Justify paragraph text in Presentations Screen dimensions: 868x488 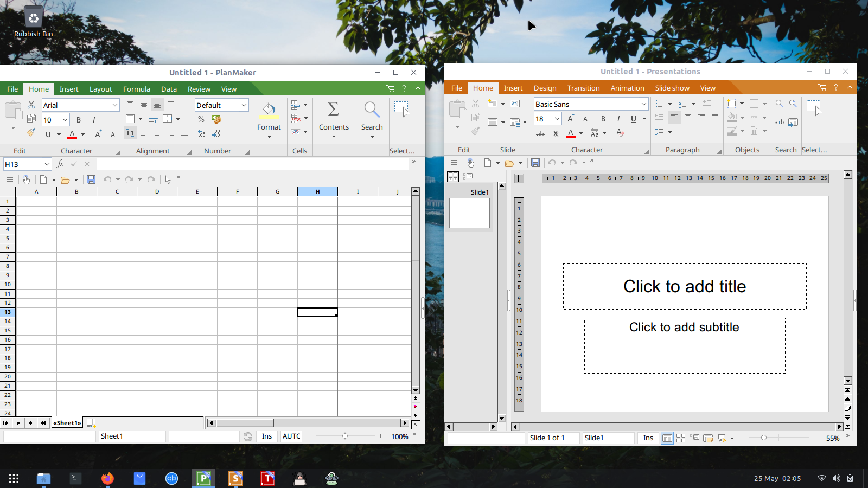point(715,118)
